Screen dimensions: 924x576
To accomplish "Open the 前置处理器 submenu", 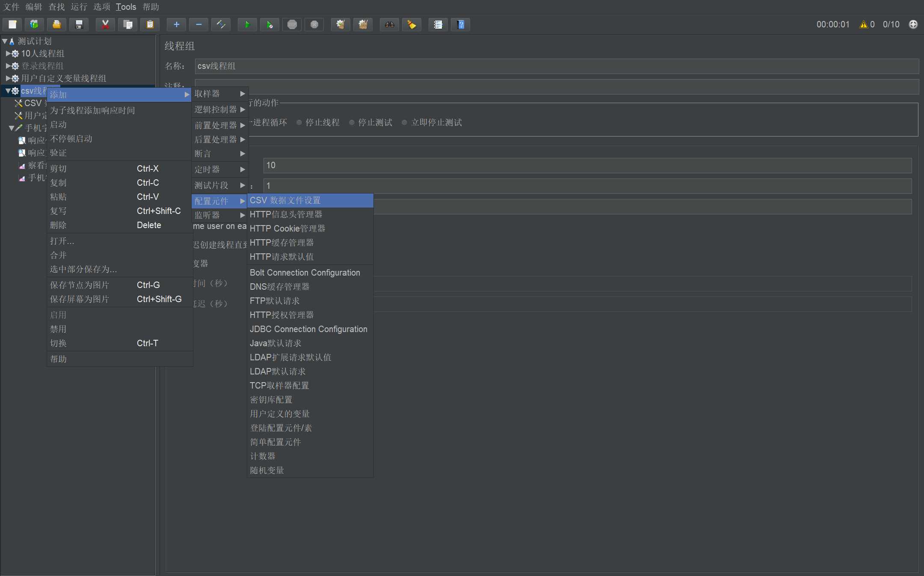I will click(219, 125).
